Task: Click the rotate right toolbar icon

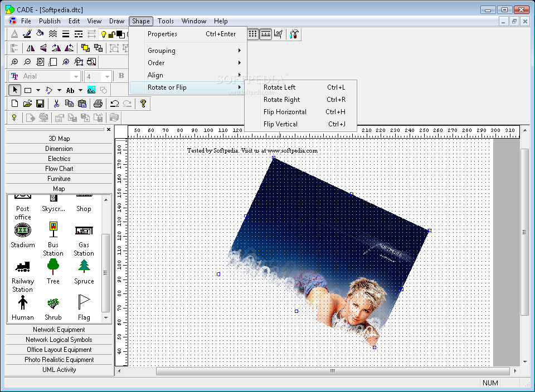Action: pos(56,48)
